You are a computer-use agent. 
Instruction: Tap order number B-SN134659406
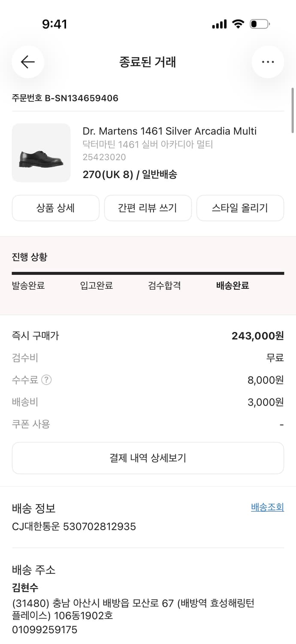pos(64,98)
